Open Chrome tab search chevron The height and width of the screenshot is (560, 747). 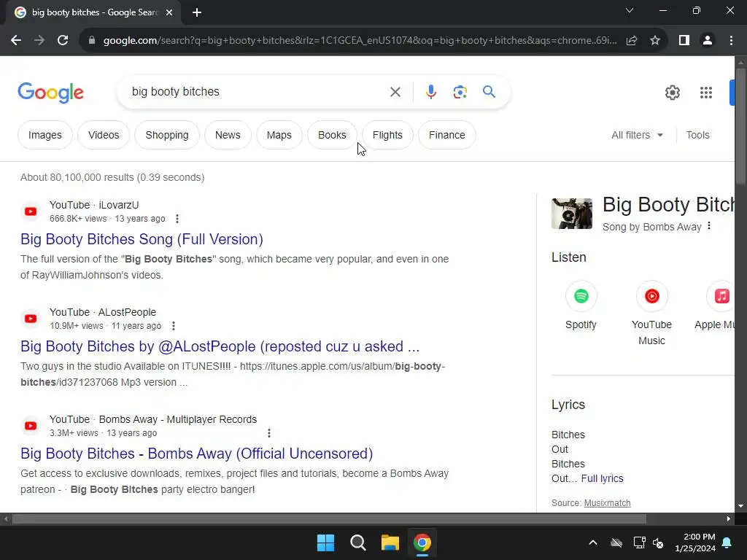tap(630, 10)
